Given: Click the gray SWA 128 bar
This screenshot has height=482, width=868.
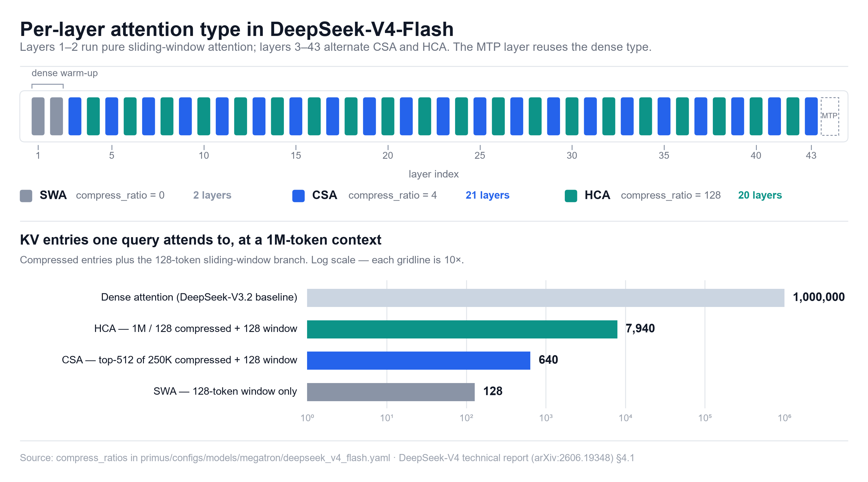Looking at the screenshot, I should point(391,392).
